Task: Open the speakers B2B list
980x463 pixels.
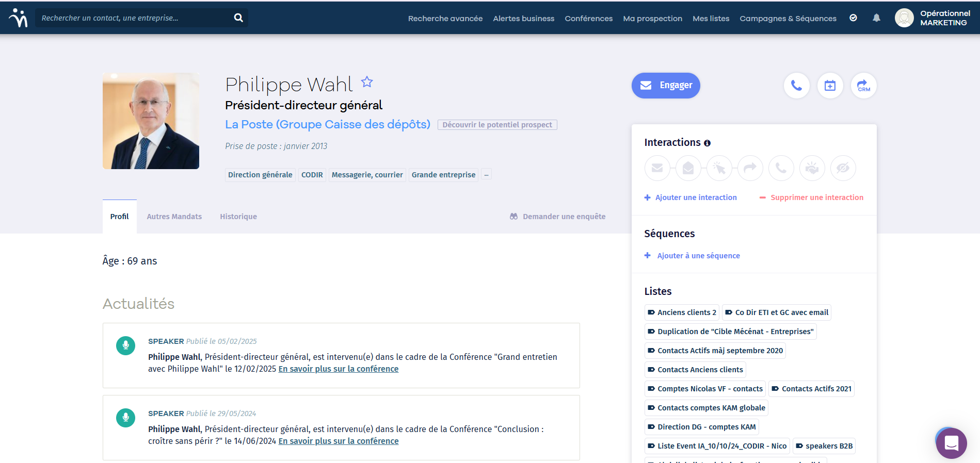Action: point(824,446)
